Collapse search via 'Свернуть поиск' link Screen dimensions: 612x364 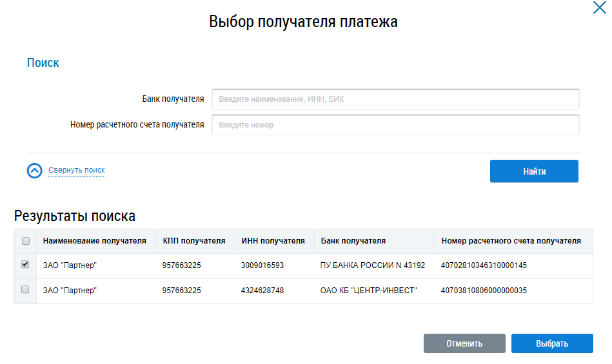[76, 171]
